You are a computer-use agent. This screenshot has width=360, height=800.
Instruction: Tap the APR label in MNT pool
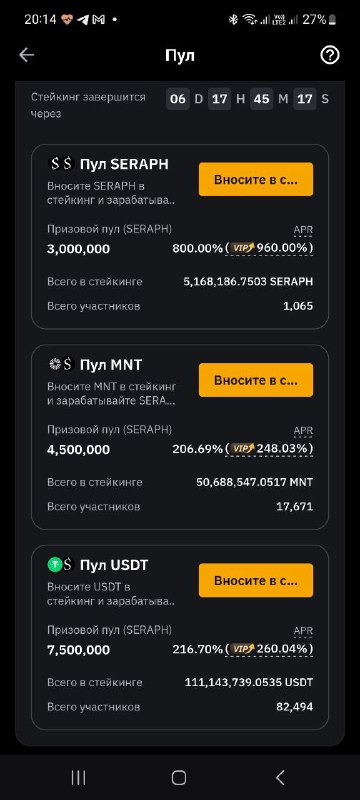(303, 431)
